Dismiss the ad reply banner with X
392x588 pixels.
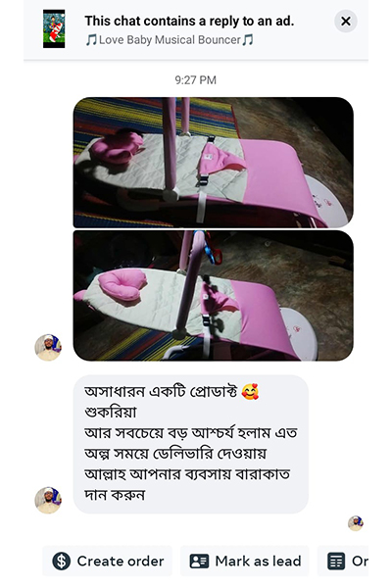[346, 21]
